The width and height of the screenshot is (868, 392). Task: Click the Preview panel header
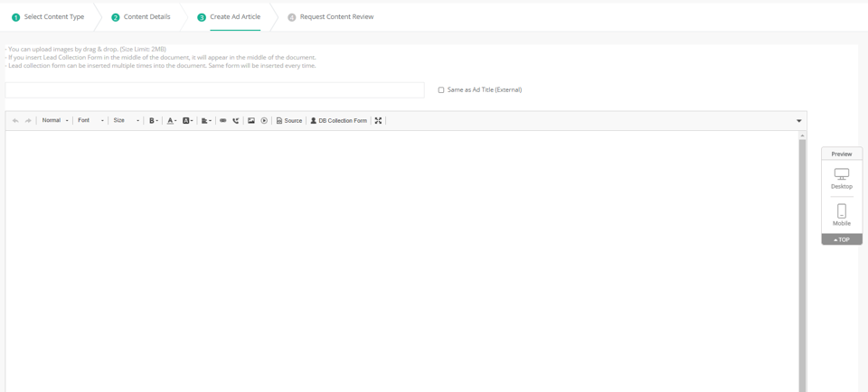842,154
